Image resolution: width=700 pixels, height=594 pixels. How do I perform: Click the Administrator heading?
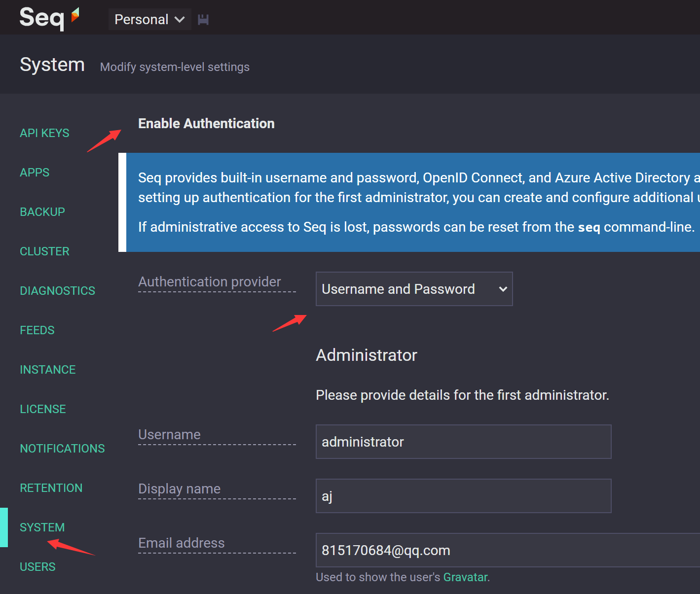(367, 355)
